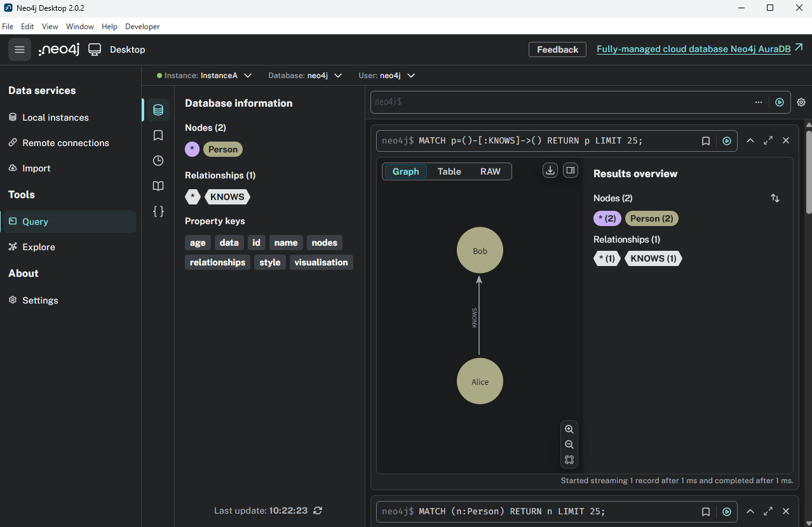Download the graph result
Viewport: 812px width, 527px height.
point(550,170)
